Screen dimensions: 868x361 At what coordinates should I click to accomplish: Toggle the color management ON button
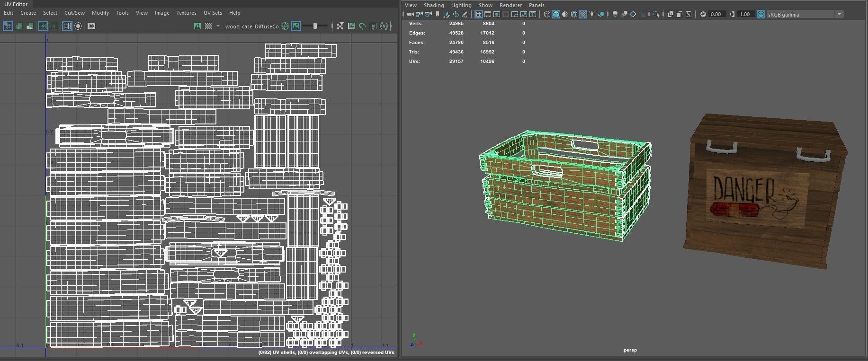tap(761, 14)
